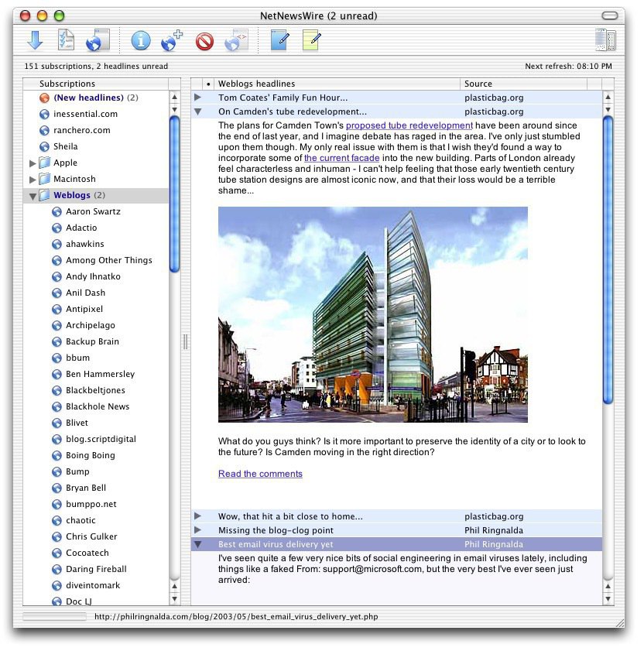Click the globe icon beside Boing Boing
This screenshot has height=651, width=644.
(x=57, y=455)
